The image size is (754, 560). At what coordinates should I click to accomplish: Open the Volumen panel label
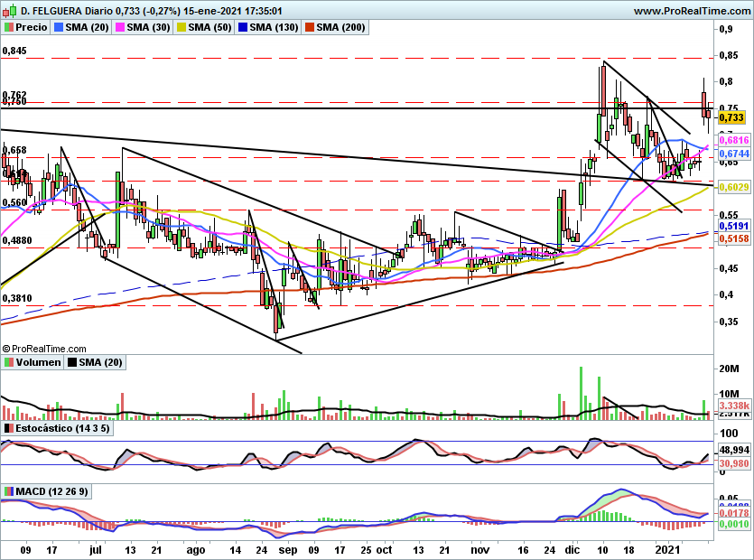point(39,362)
